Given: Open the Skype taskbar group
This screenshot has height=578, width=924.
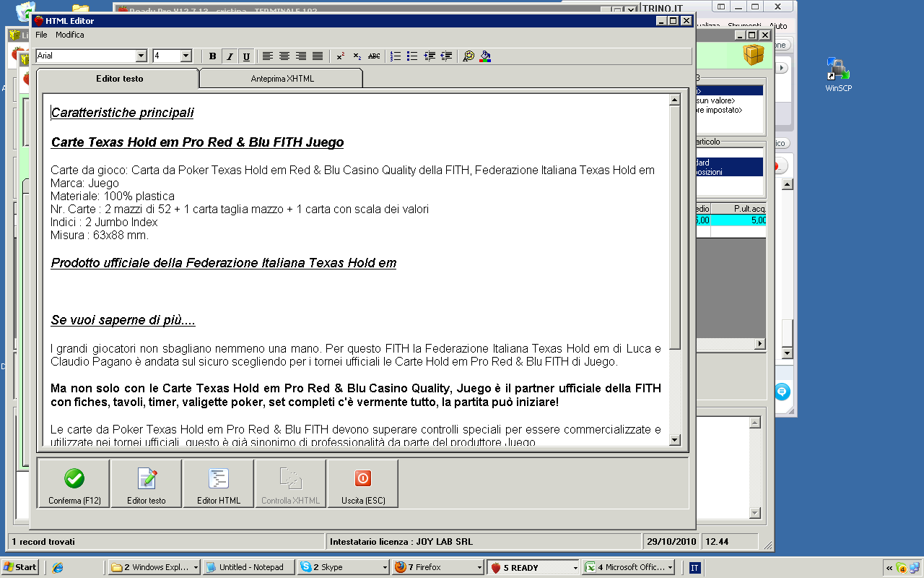Looking at the screenshot, I should 344,567.
